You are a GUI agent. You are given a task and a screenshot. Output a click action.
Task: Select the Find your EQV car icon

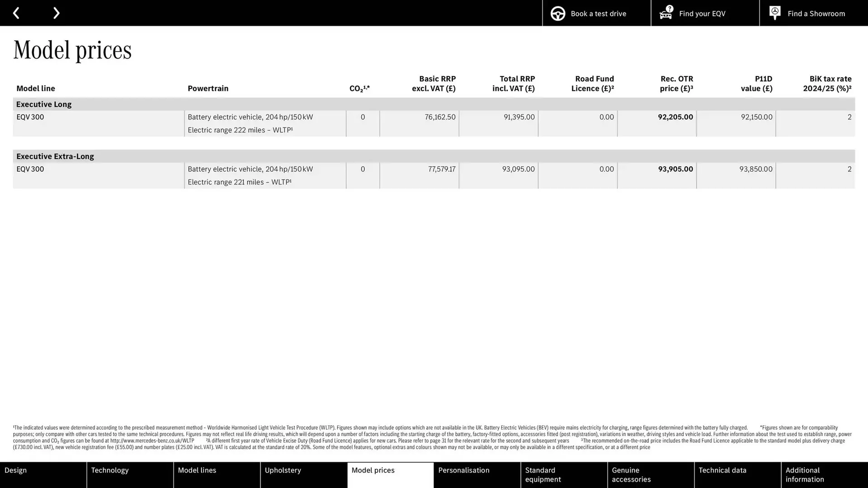[665, 14]
